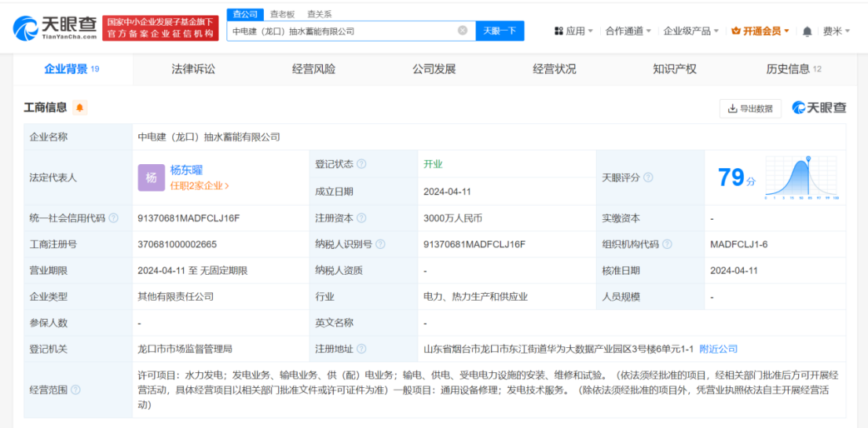
Task: Click the help icon next to 经营范围
Action: point(76,390)
